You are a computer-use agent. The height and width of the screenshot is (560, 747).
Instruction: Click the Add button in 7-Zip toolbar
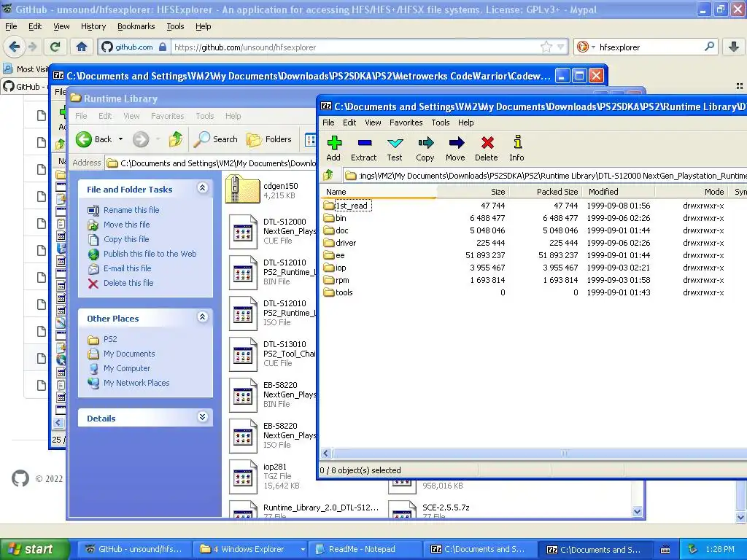[333, 148]
